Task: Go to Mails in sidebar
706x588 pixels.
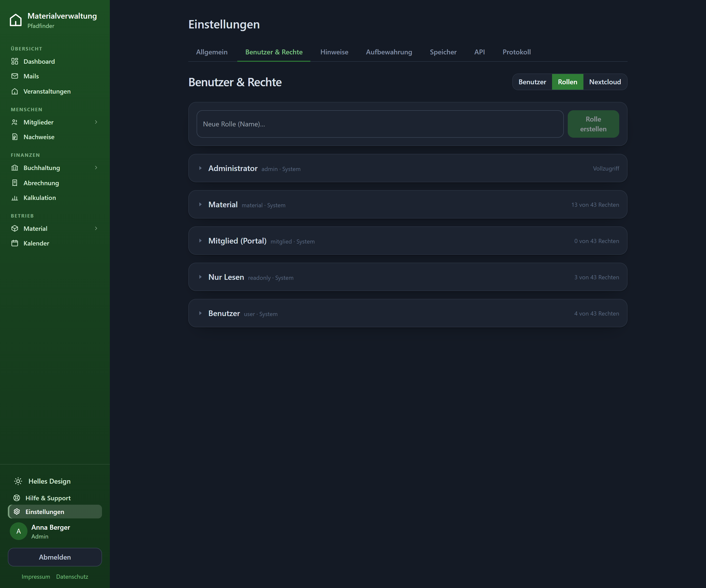Action: tap(55, 76)
